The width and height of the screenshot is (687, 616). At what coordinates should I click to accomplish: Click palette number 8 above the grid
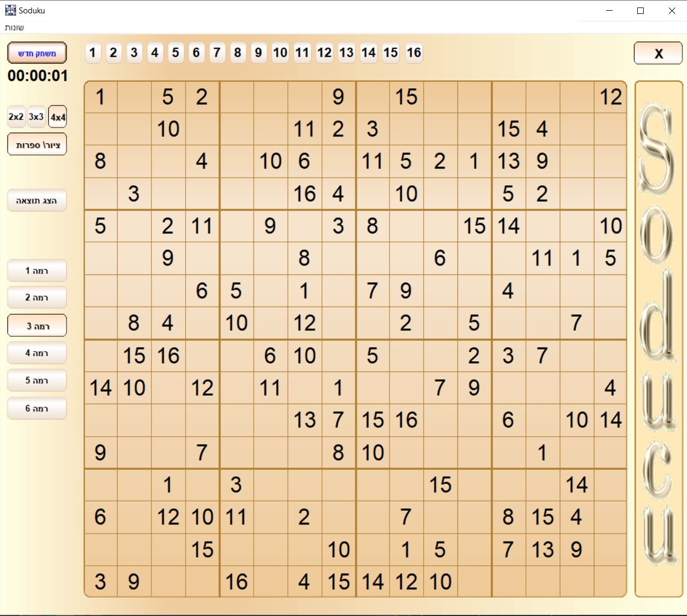click(x=238, y=52)
